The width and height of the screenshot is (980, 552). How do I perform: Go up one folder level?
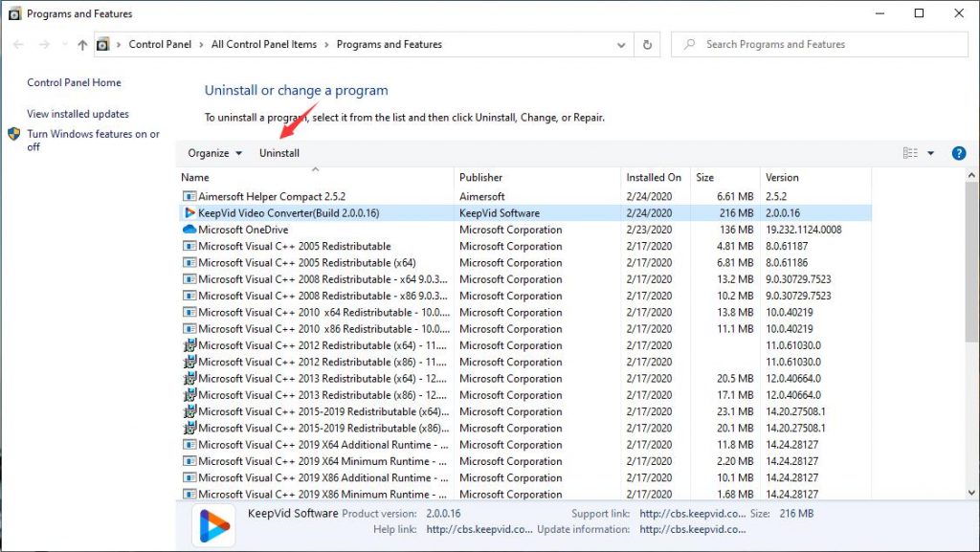pos(82,44)
